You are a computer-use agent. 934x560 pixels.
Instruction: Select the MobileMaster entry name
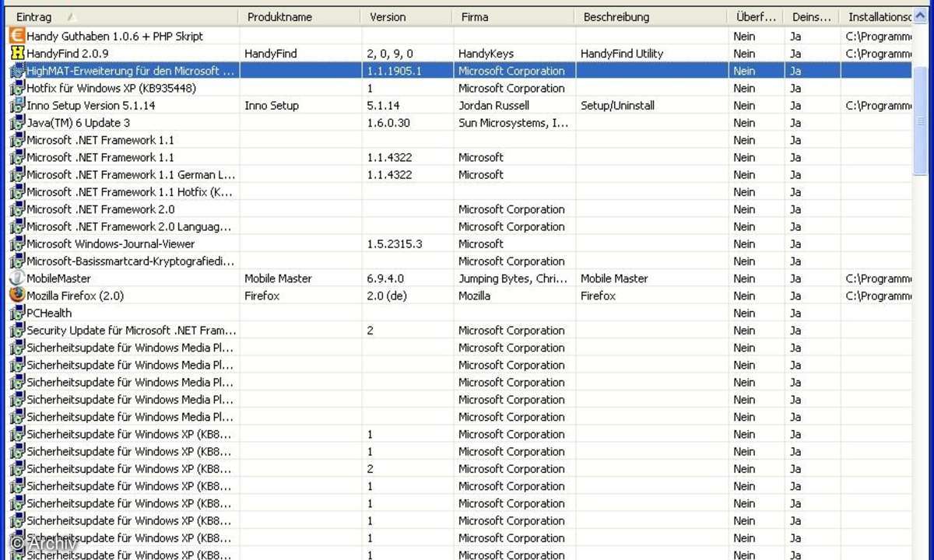click(x=58, y=278)
